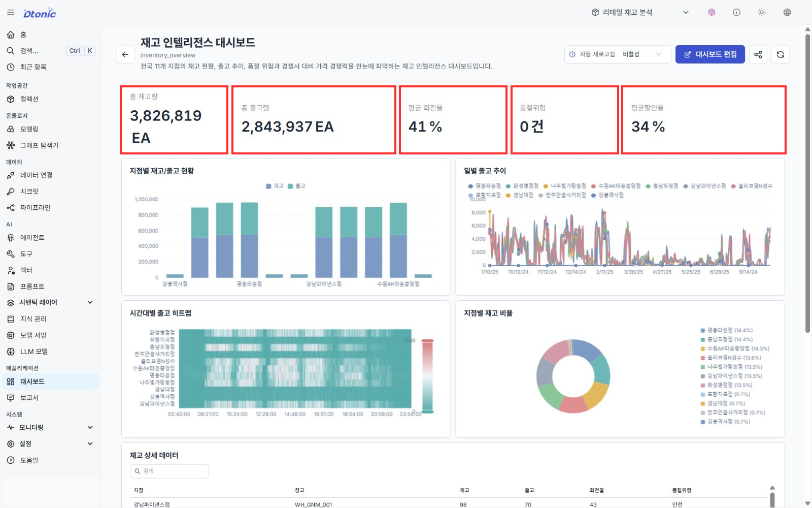
Task: Click the 액터 sidebar icon
Action: click(11, 270)
